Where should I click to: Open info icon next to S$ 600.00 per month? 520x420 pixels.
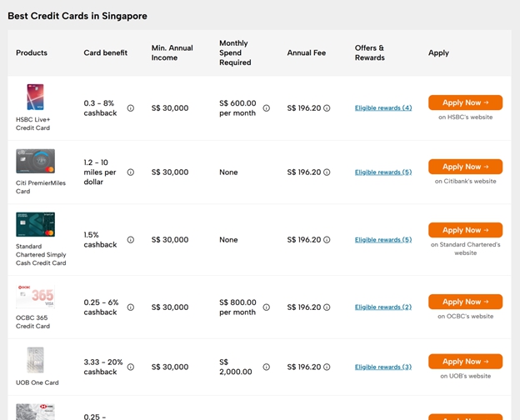point(267,108)
